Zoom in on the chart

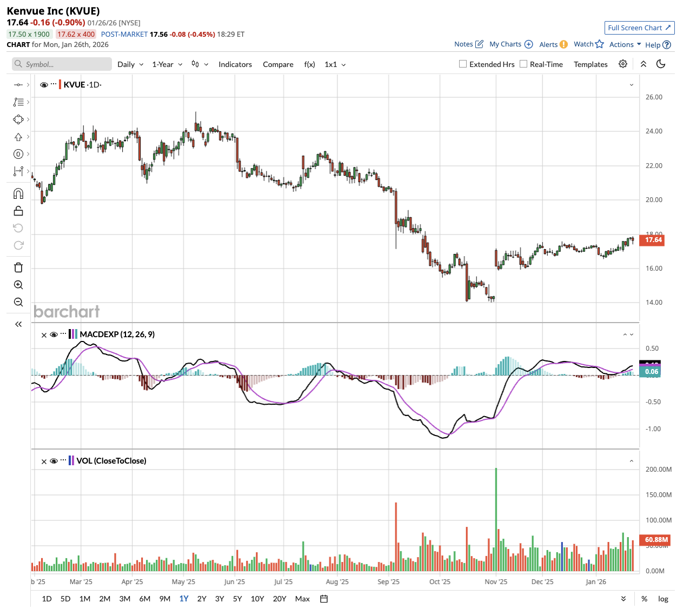click(18, 285)
